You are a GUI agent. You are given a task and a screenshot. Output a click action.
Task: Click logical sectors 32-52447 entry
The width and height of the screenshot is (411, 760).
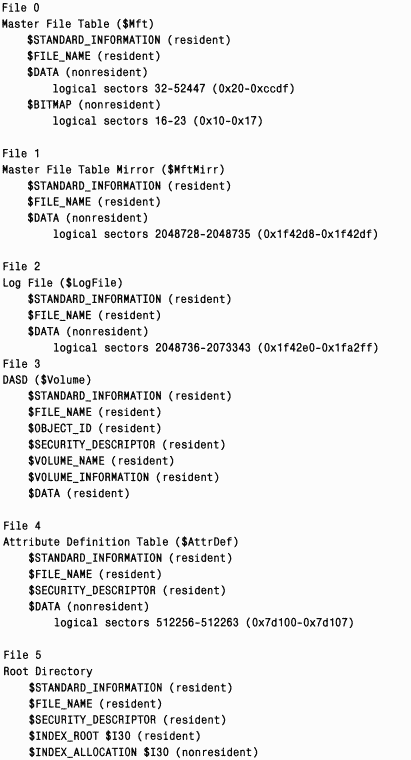174,89
